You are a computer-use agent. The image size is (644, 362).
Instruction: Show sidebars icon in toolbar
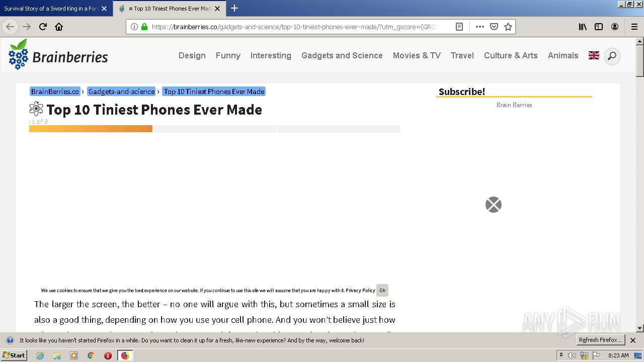coord(599,27)
